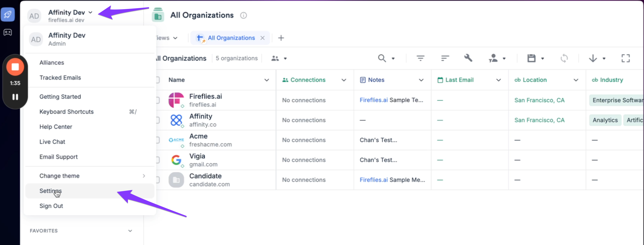This screenshot has height=245, width=644.
Task: Close the All Organizations view tab
Action: tap(263, 38)
